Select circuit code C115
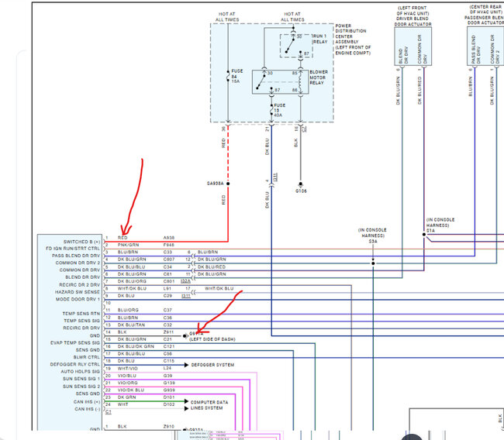 point(169,361)
